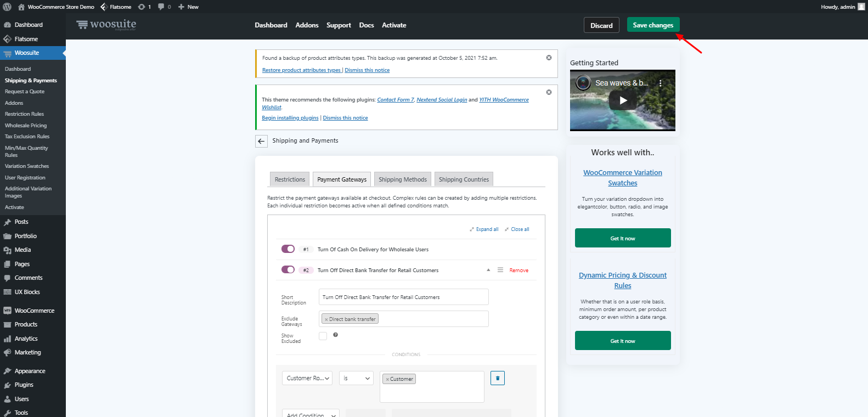Close the theme plugins notice with X icon
This screenshot has width=868, height=417.
coord(549,92)
